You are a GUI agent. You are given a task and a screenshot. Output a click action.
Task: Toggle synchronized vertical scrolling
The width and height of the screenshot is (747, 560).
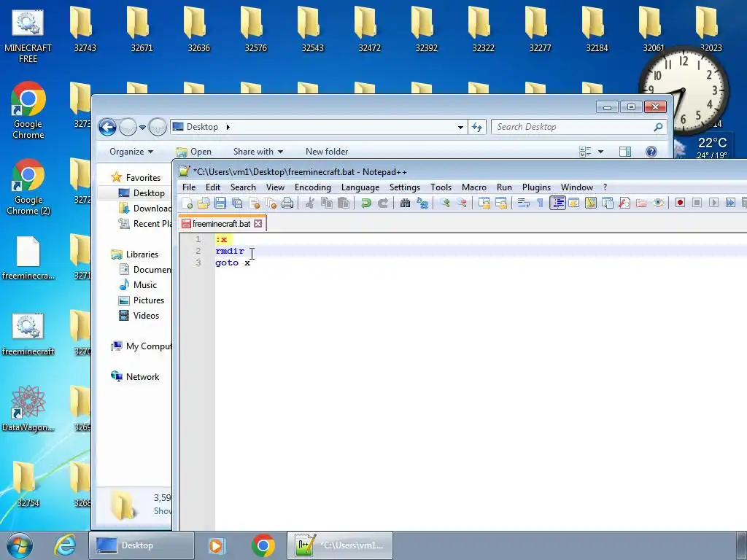(x=484, y=203)
